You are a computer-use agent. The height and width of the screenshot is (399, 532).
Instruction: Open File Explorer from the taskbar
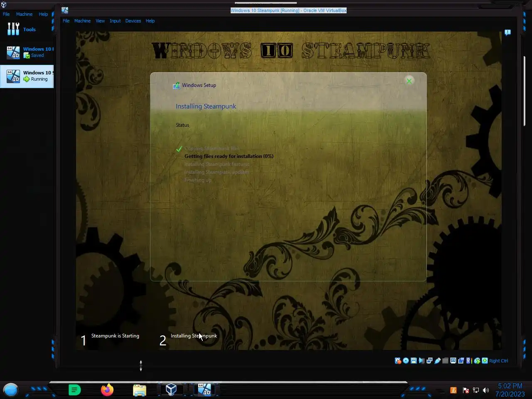coord(140,390)
